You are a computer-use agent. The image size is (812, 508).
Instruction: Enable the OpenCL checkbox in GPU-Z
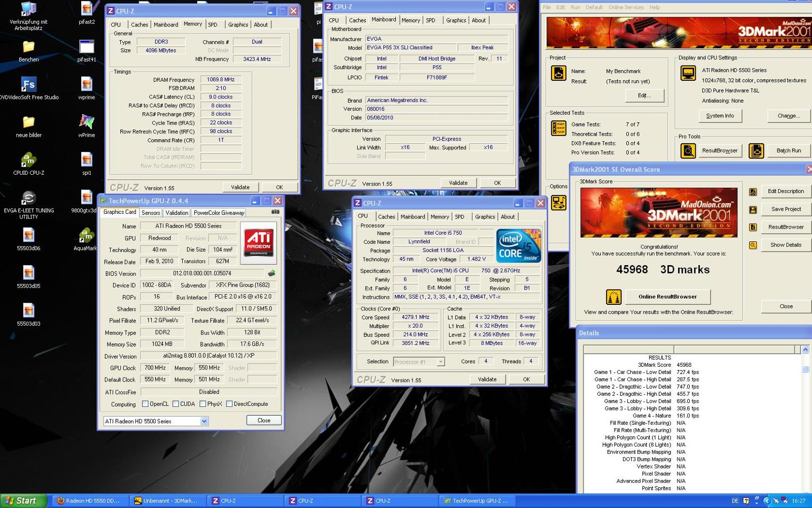pos(145,404)
